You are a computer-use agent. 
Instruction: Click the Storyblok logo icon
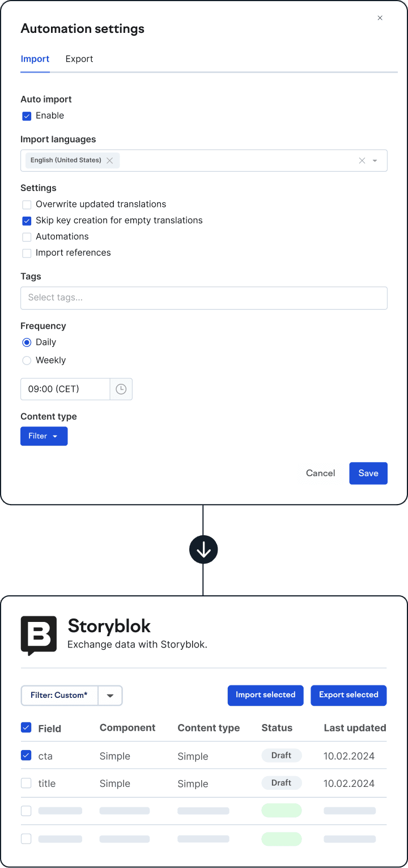[x=39, y=636]
